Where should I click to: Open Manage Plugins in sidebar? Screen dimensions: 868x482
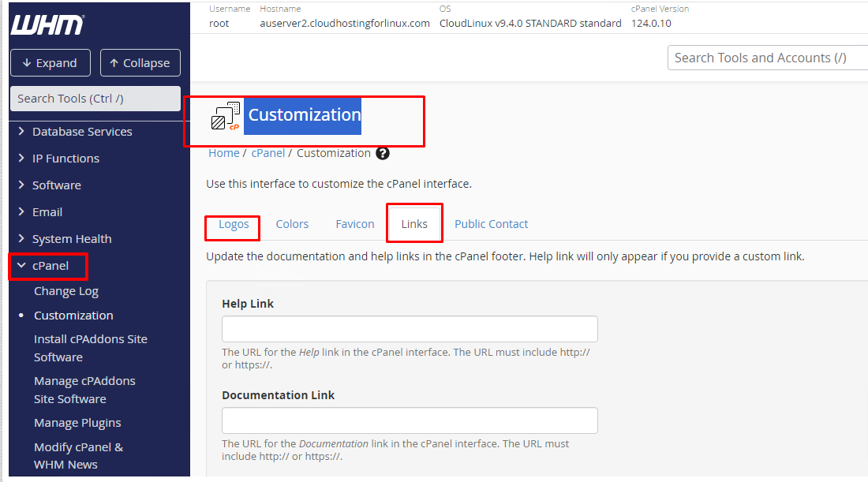point(77,423)
